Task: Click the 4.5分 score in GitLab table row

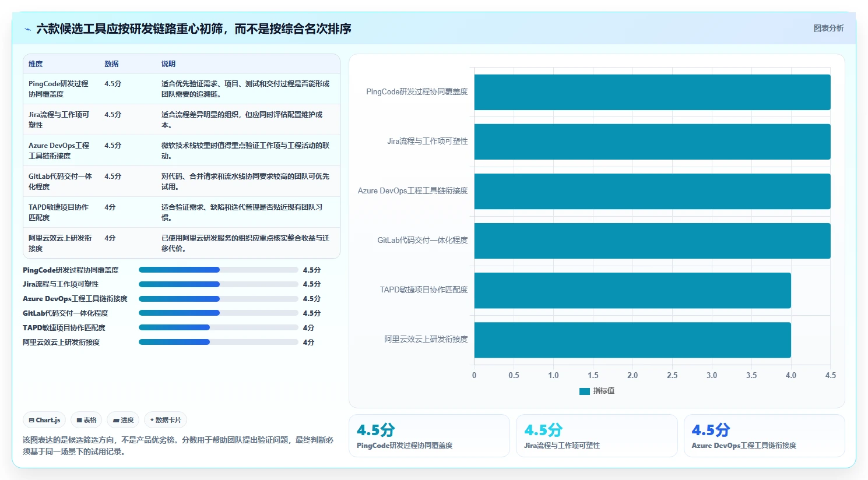Action: (113, 176)
